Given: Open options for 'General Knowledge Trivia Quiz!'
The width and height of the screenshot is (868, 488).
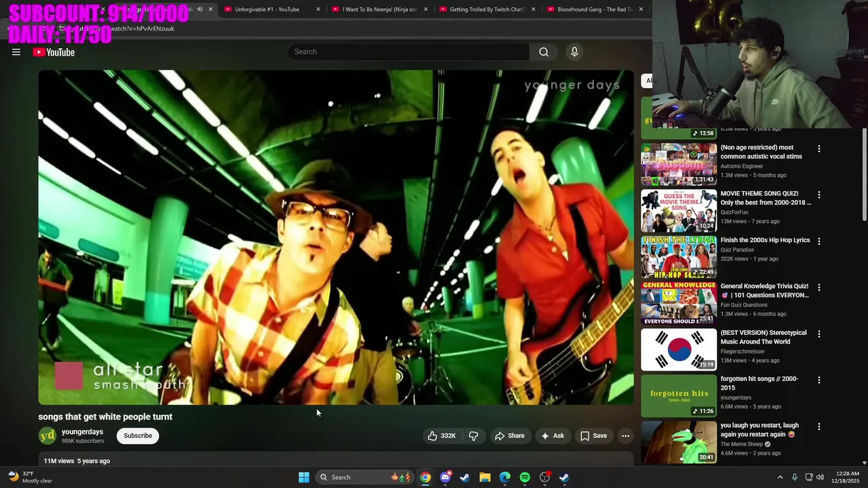Looking at the screenshot, I should [x=818, y=287].
